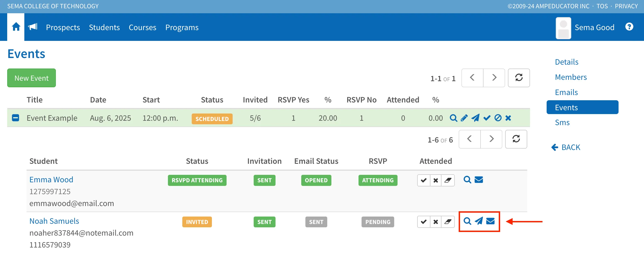Open the Students menu
This screenshot has height=253, width=644.
coord(104,27)
